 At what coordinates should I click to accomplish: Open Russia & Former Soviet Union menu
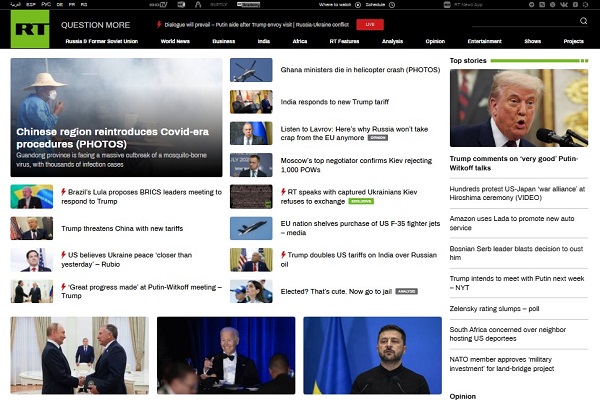[101, 41]
